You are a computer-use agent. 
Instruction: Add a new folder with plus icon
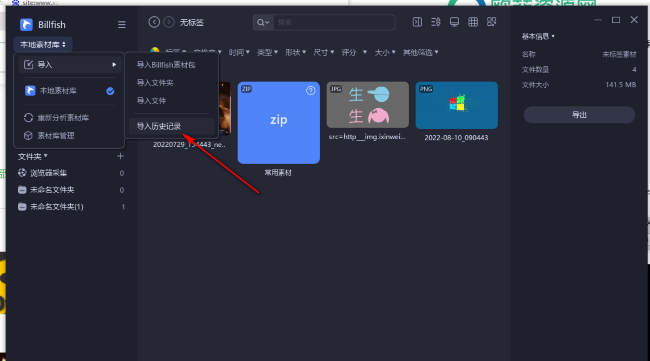120,156
